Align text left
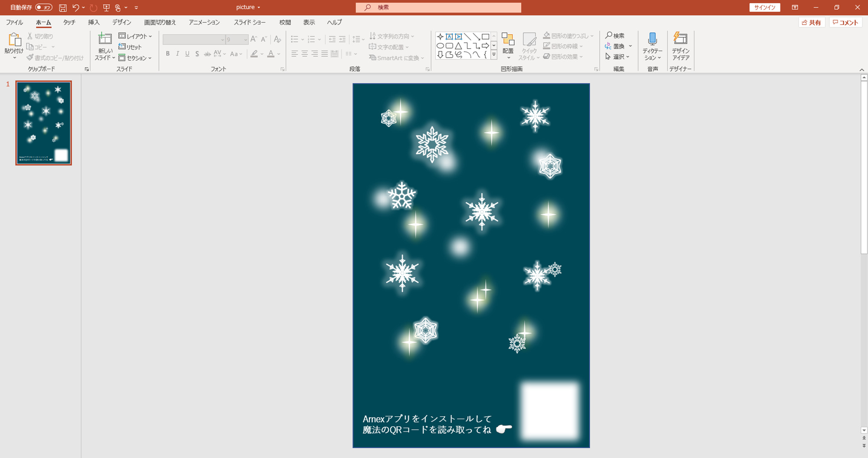 295,54
